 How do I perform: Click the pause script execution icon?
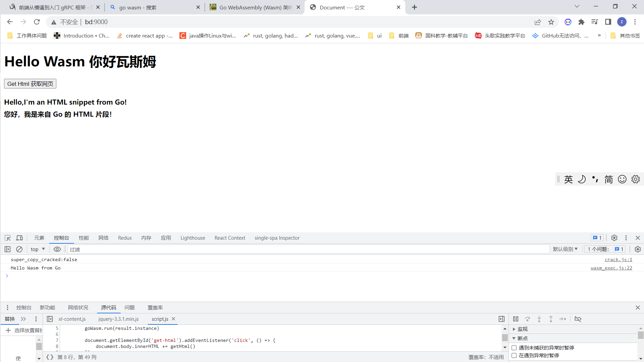coord(516,319)
